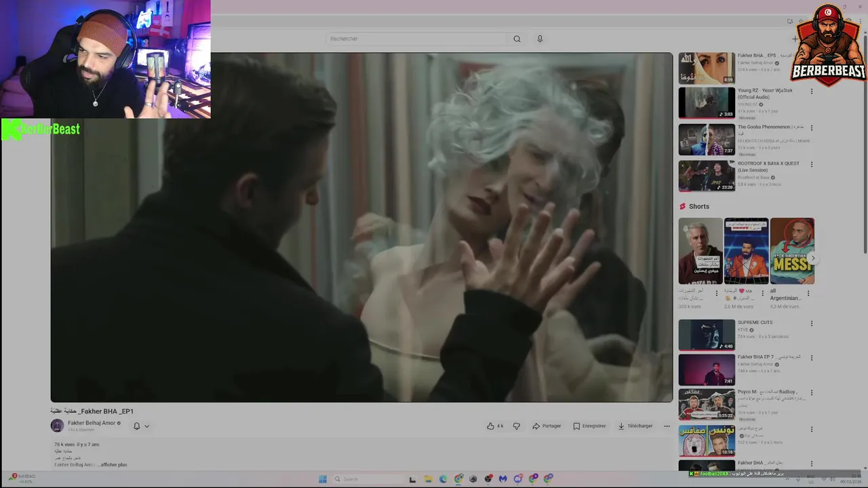Image resolution: width=868 pixels, height=488 pixels.
Task: Open options for the first Short
Action: 717,293
